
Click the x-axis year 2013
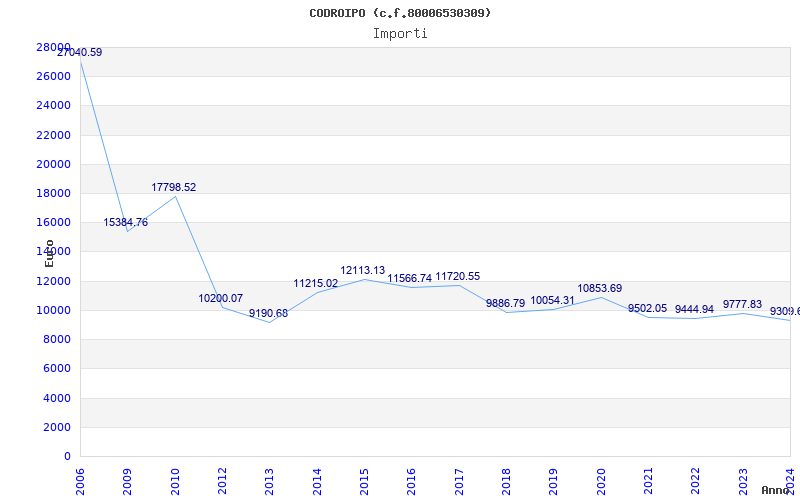pyautogui.click(x=270, y=482)
